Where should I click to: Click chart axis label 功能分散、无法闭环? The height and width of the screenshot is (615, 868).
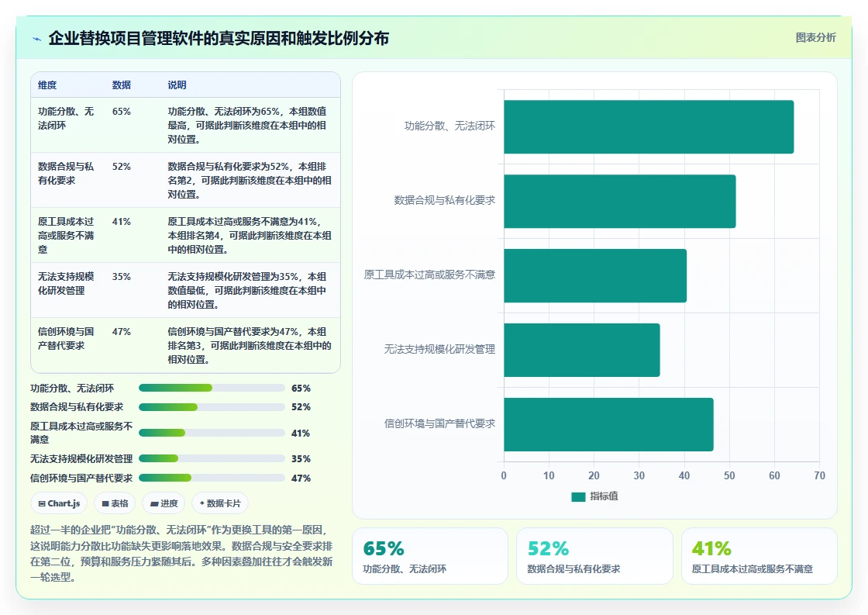tap(449, 126)
